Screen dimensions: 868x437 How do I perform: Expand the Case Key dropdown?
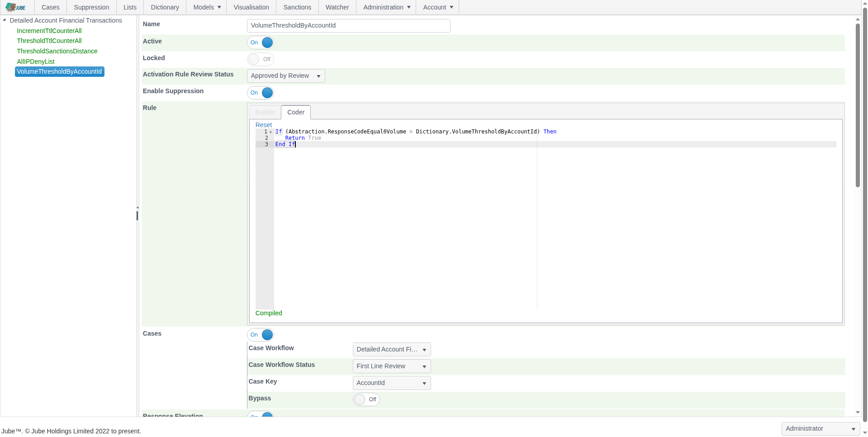391,383
